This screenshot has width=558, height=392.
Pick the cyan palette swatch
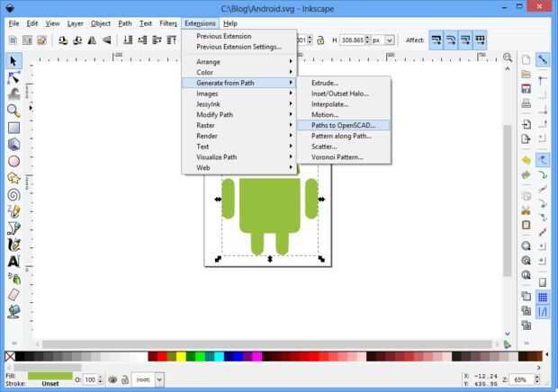[x=219, y=356]
